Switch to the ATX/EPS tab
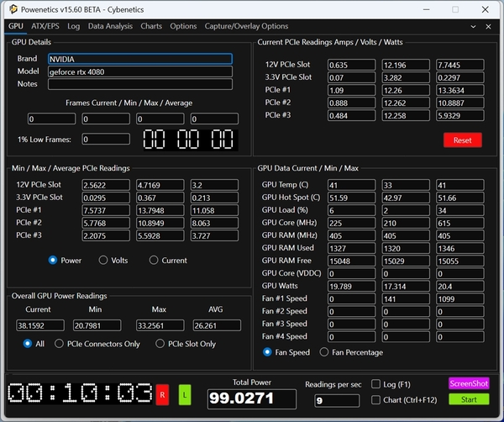The image size is (504, 422). tap(47, 26)
